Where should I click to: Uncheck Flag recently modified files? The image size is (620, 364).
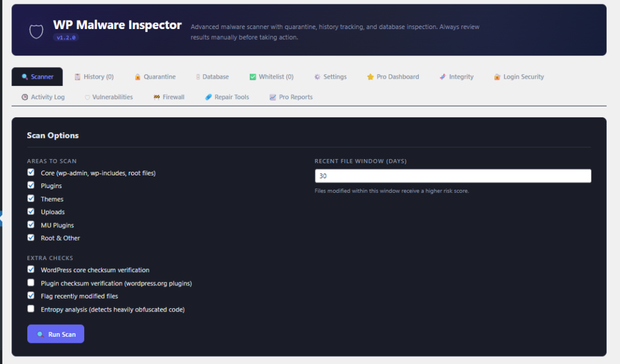click(31, 295)
